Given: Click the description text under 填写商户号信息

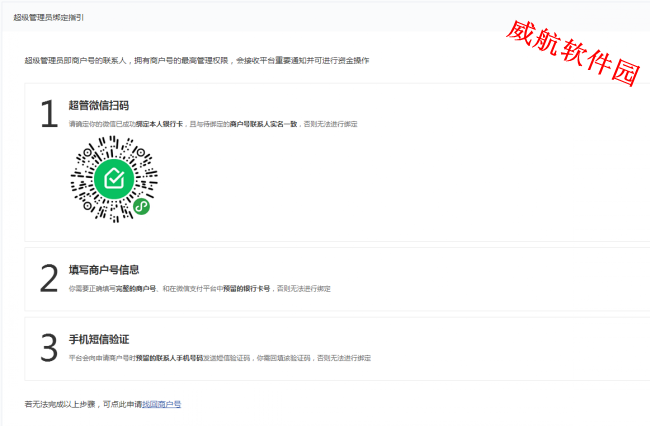Looking at the screenshot, I should tap(199, 288).
